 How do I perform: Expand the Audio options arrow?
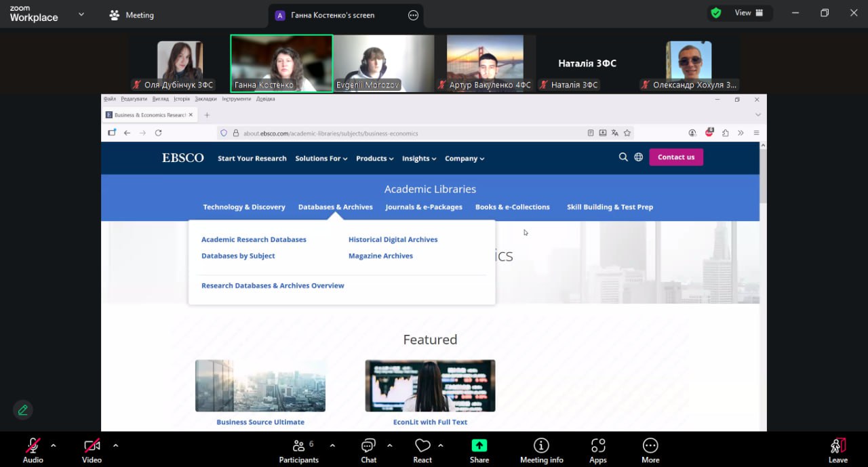[54, 445]
